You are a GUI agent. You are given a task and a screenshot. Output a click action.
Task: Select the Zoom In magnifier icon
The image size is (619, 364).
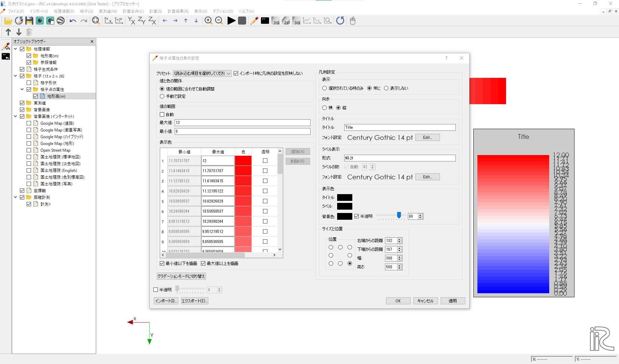click(208, 21)
